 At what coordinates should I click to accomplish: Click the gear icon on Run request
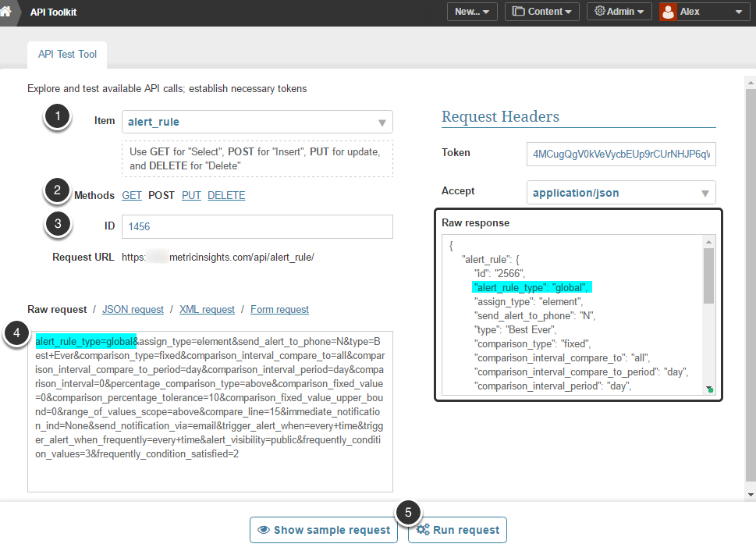(423, 530)
